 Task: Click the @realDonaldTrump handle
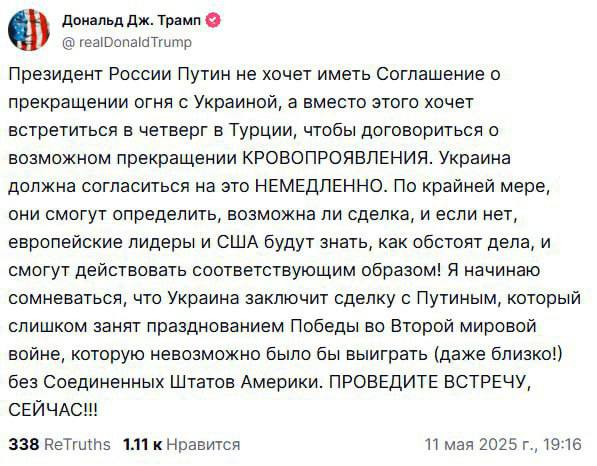(127, 42)
